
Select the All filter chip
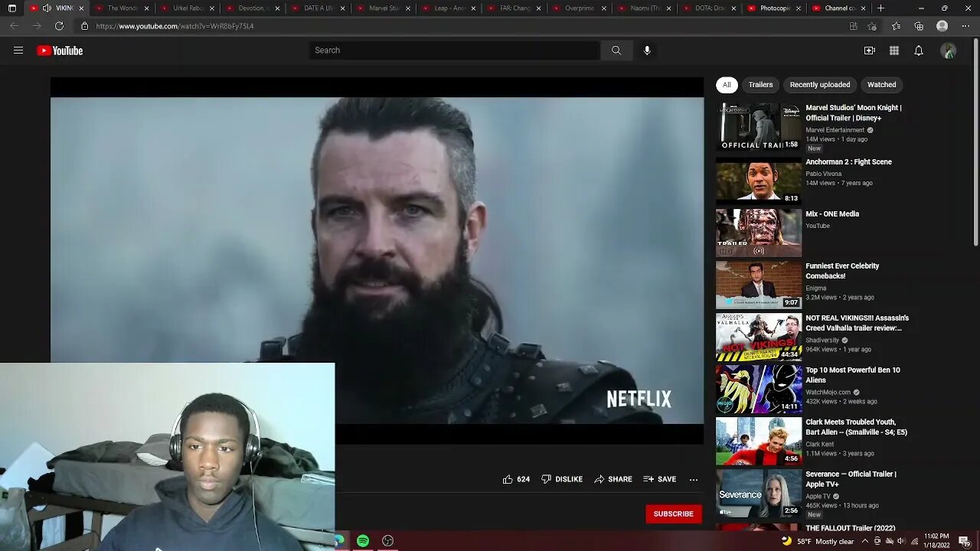(x=727, y=85)
